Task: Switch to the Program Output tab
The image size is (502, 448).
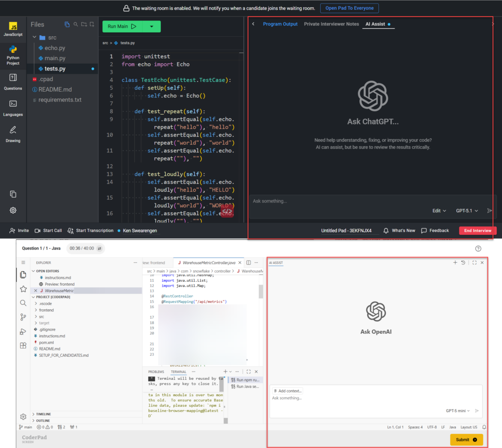Action: (280, 24)
